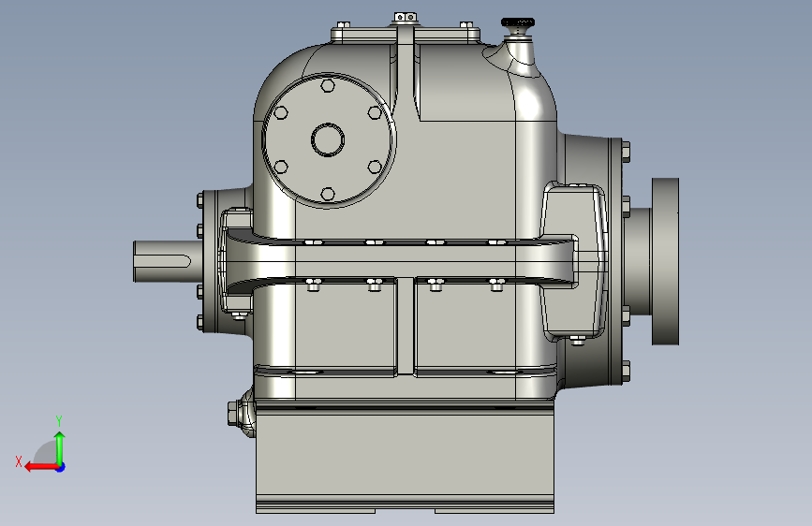The image size is (812, 526).
Task: Click the red X axis arrow of triad
Action: click(x=41, y=467)
